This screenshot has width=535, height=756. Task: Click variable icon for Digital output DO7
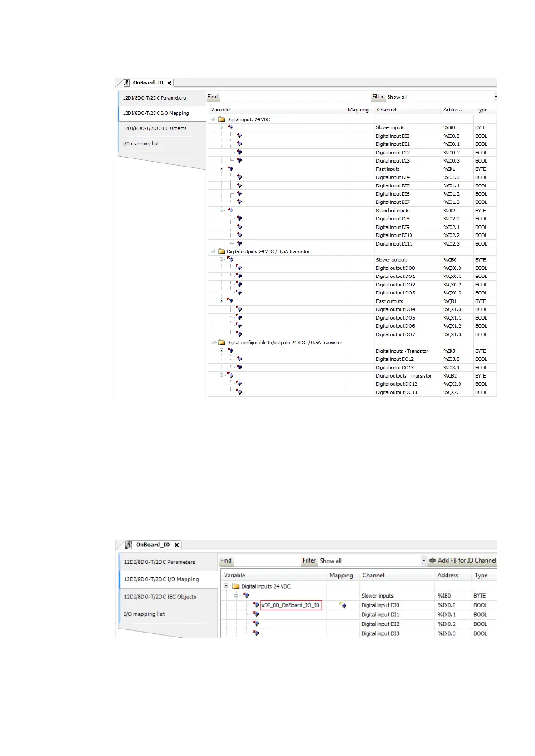(239, 334)
